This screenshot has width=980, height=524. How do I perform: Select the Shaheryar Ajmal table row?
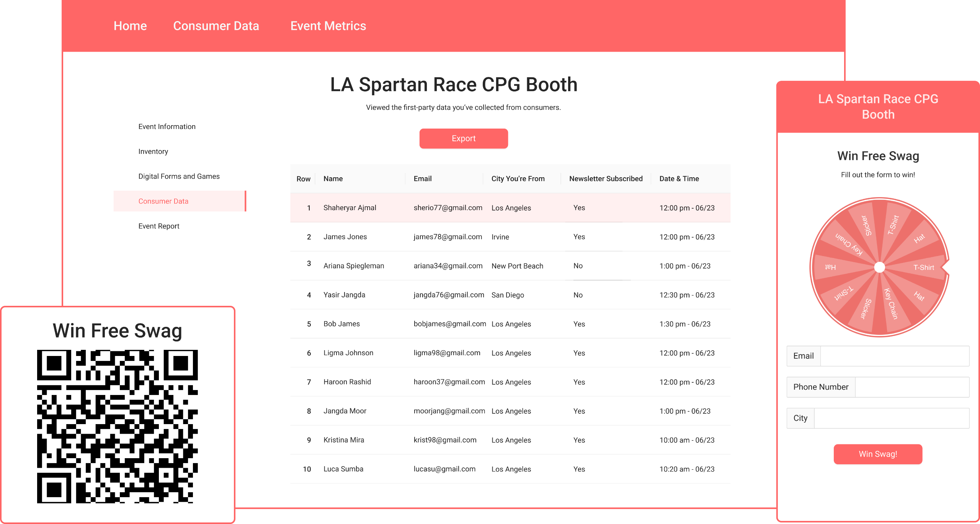tap(350, 208)
